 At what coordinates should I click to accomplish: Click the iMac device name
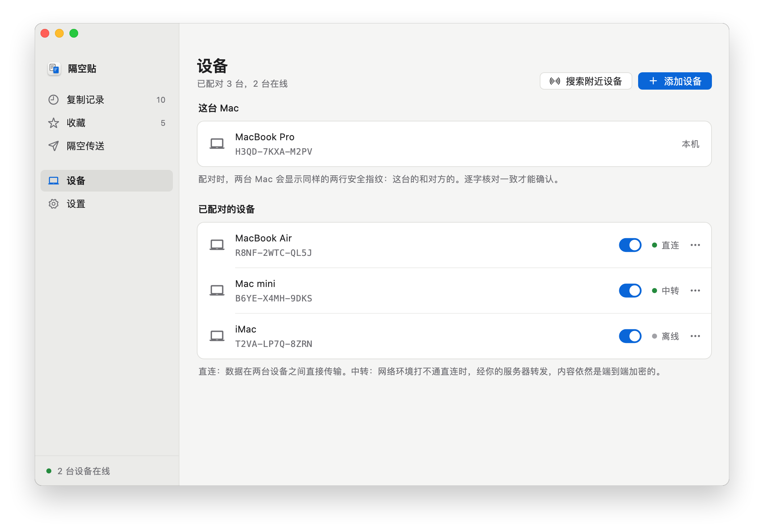246,329
